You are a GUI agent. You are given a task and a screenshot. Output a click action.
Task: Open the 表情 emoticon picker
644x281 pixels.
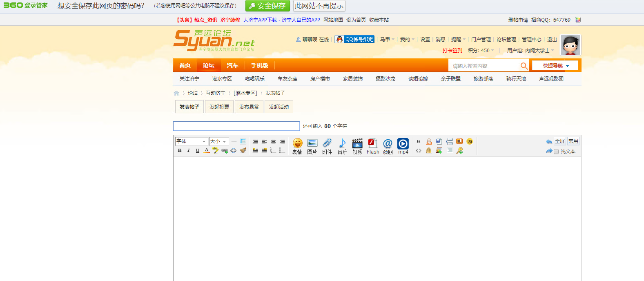coord(297,146)
